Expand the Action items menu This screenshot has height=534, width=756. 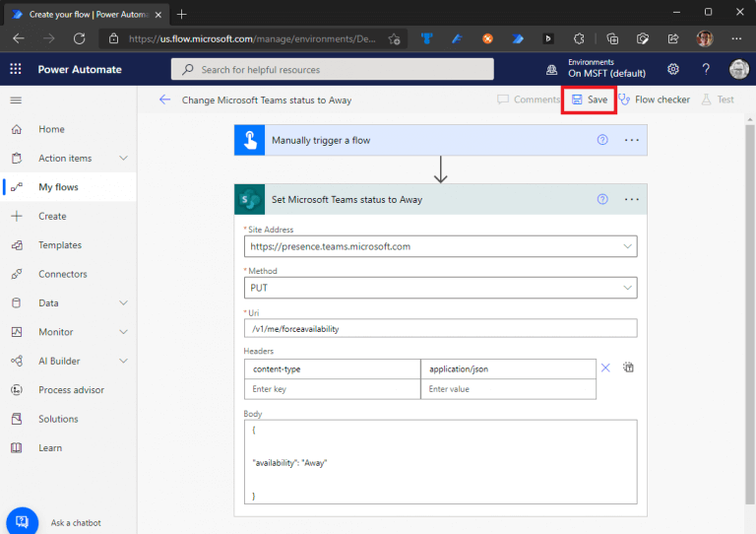[123, 159]
